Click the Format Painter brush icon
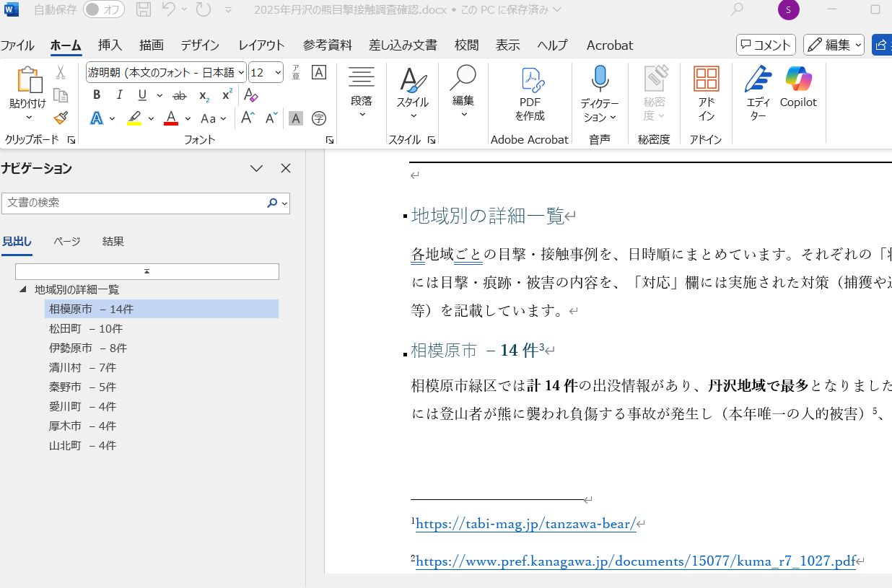 61,118
